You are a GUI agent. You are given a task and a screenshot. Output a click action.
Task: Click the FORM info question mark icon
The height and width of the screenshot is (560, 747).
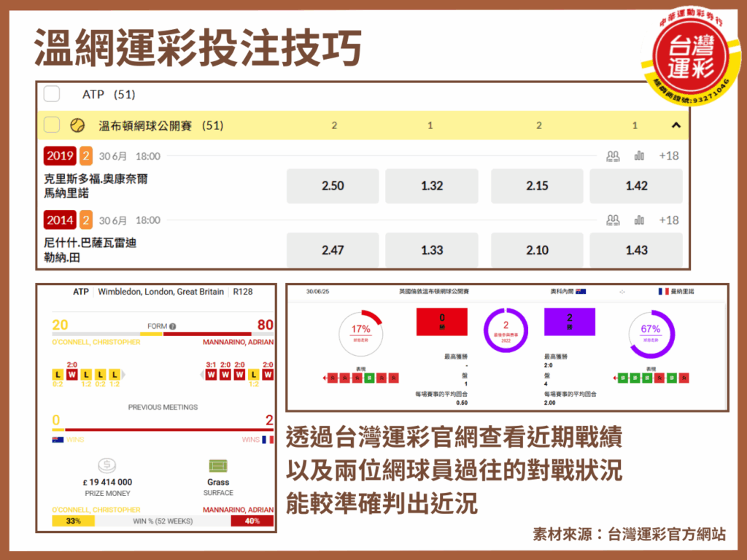click(172, 326)
